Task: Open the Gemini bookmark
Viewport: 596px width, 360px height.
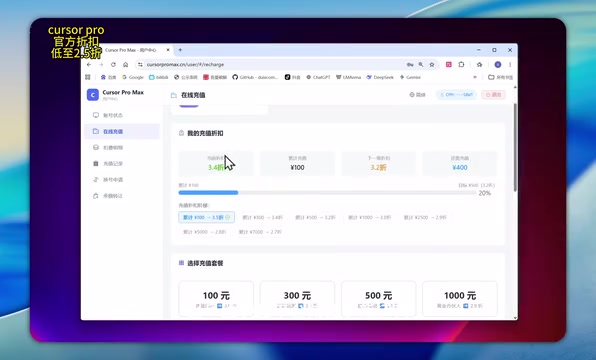Action: point(410,77)
